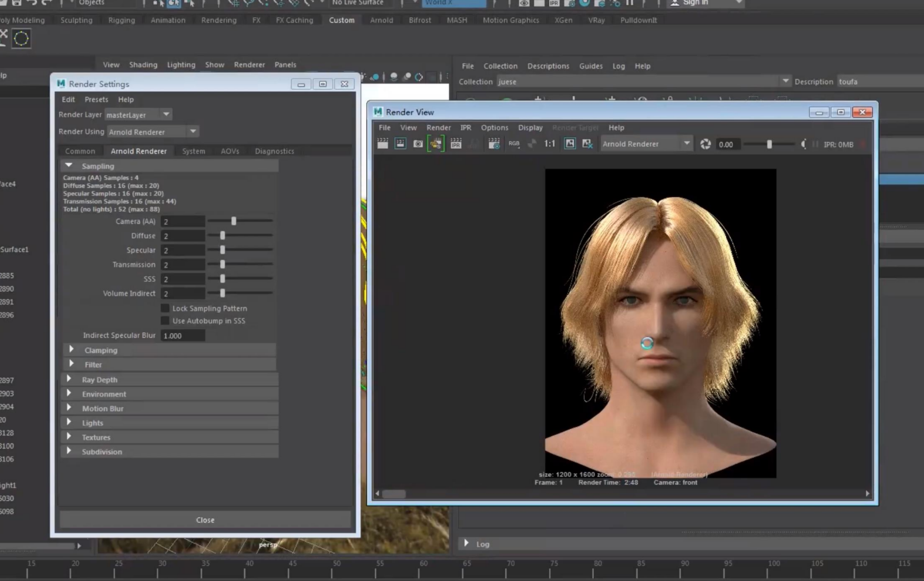Open the Render Using dropdown
Image resolution: width=924 pixels, height=581 pixels.
(x=193, y=132)
